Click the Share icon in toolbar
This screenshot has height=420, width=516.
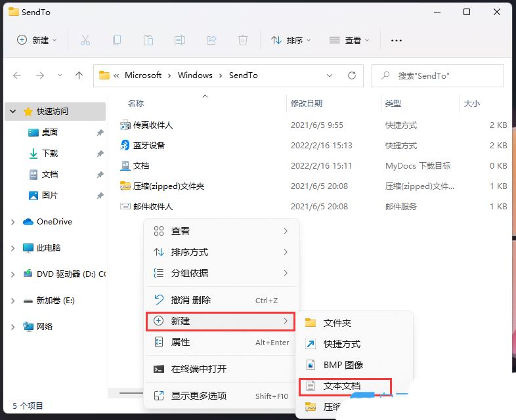pos(211,40)
